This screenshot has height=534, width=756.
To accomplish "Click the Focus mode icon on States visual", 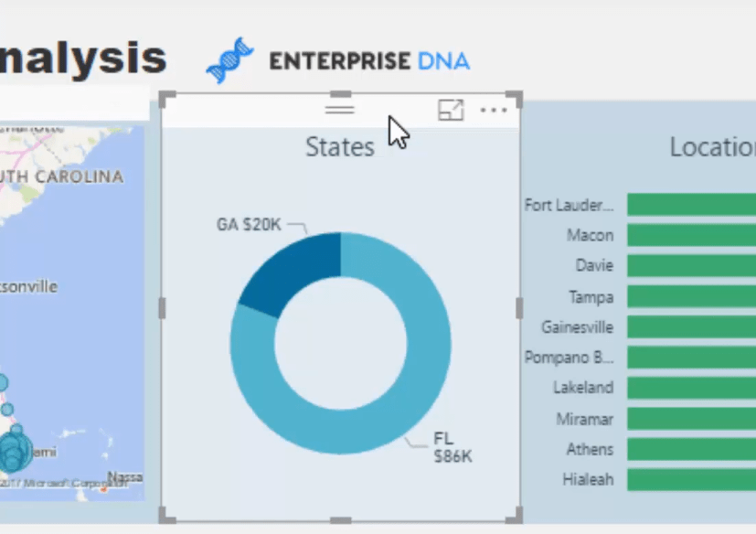I will tap(451, 111).
